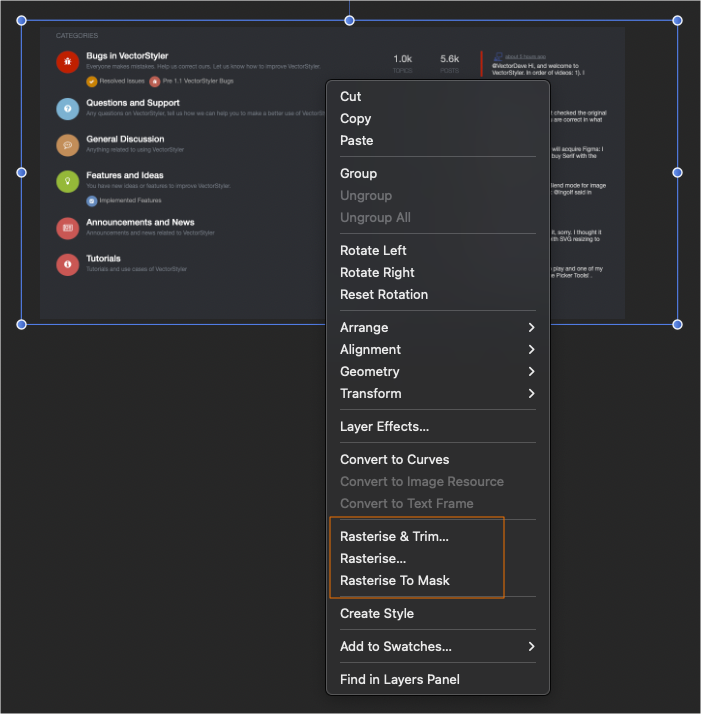701x714 pixels.
Task: Click the tan General Discussion icon
Action: (67, 145)
